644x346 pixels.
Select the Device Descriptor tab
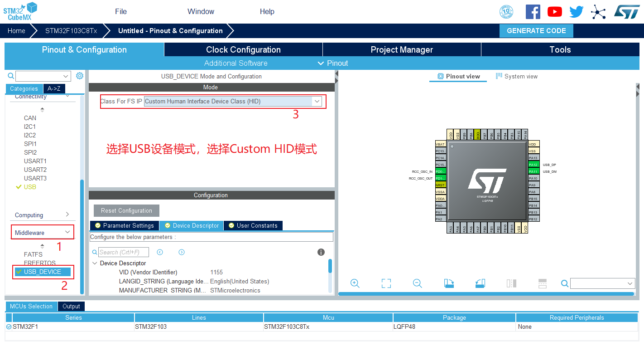click(192, 225)
